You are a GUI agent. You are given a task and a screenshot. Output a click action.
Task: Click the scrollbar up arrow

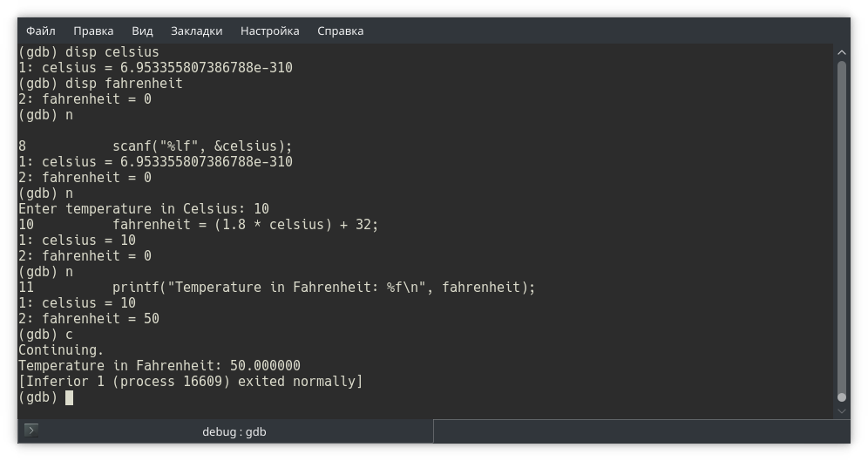tap(842, 52)
